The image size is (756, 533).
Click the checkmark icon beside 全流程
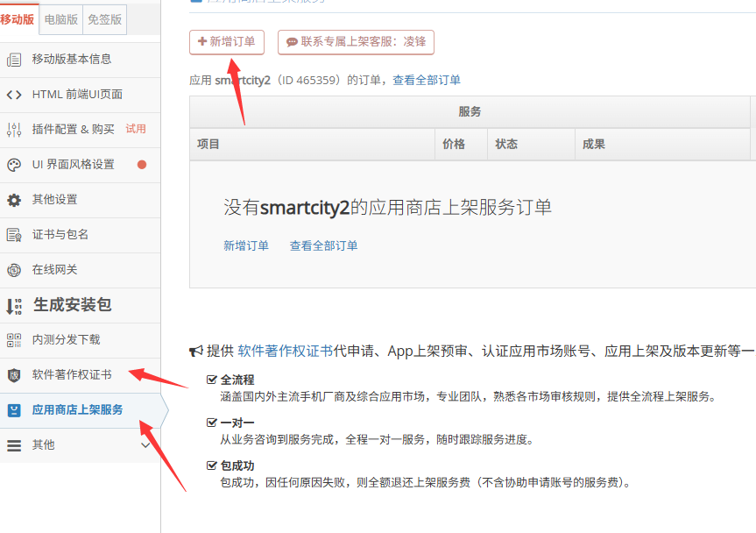(x=211, y=380)
